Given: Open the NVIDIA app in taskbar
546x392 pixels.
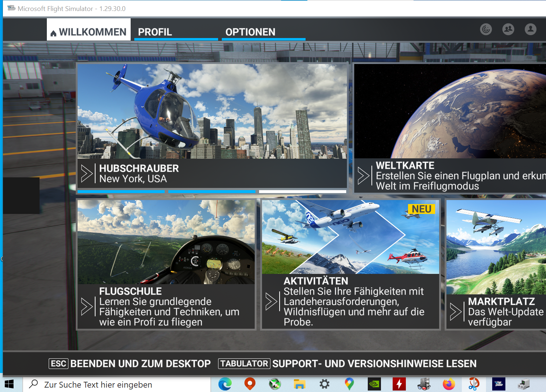Looking at the screenshot, I should [x=374, y=384].
